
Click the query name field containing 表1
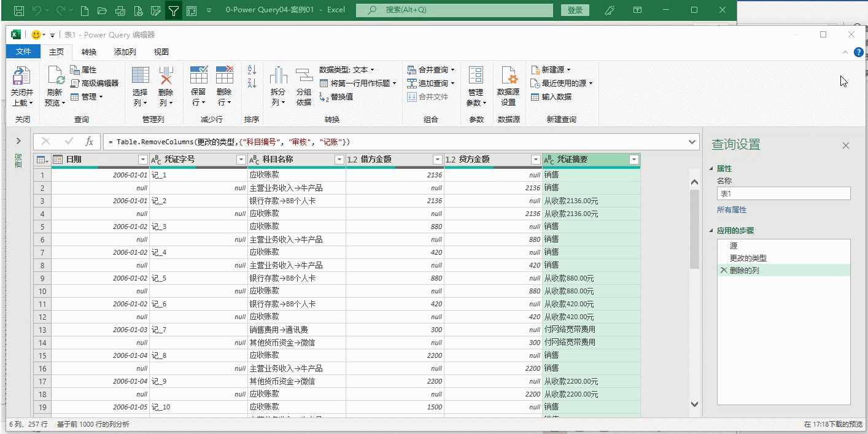(783, 193)
